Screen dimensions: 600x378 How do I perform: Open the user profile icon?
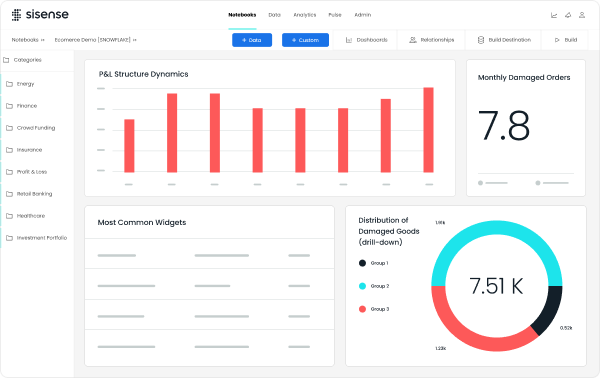582,15
